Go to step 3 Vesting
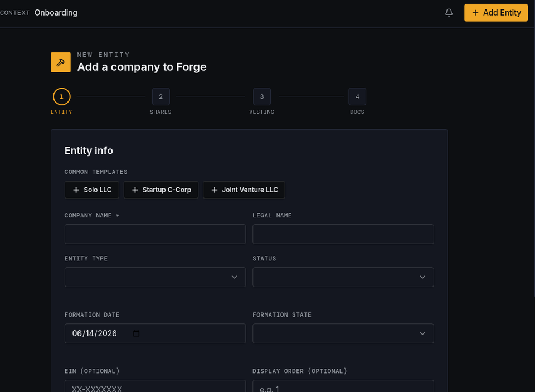 [x=262, y=96]
